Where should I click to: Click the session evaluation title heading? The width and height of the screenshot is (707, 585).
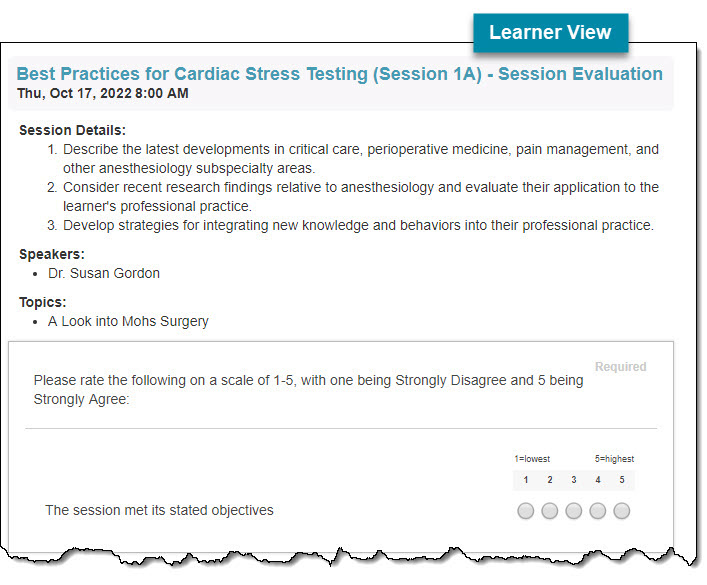[x=340, y=74]
